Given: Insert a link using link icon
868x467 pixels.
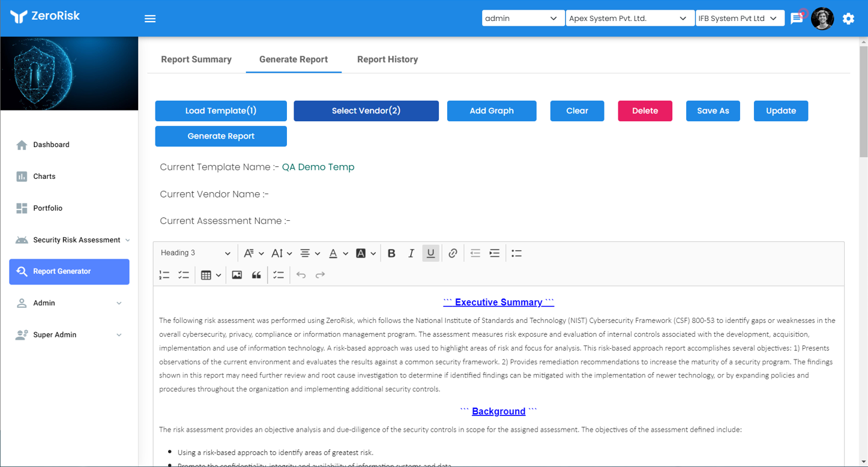Looking at the screenshot, I should point(453,253).
